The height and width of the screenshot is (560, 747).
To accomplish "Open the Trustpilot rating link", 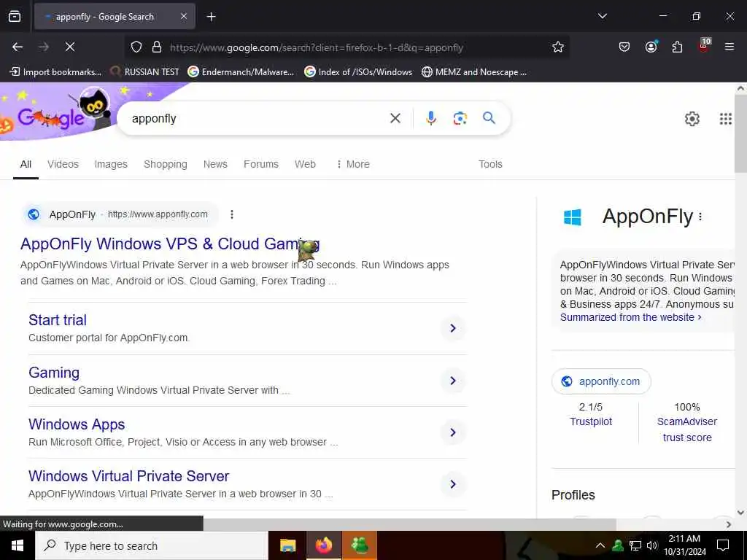I will (x=591, y=421).
